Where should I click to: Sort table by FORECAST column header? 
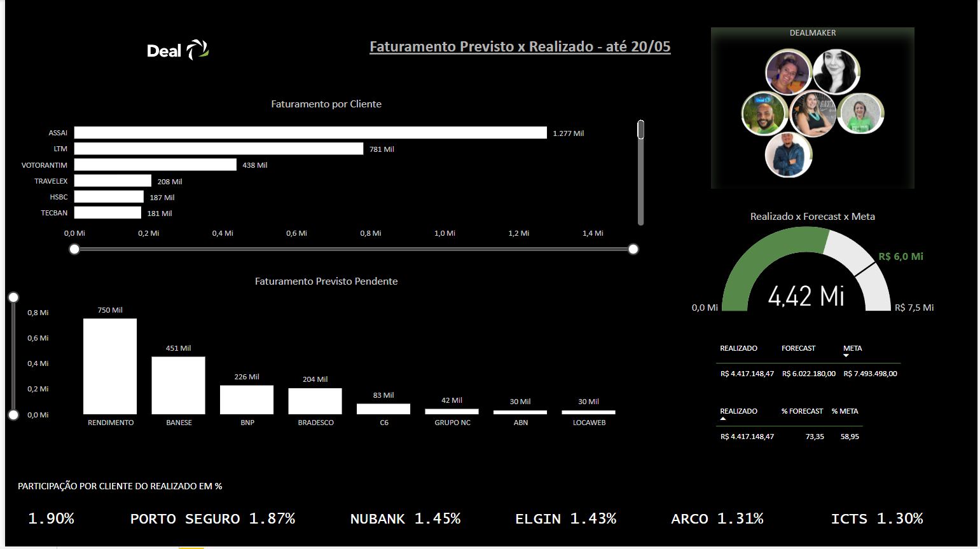click(x=798, y=348)
